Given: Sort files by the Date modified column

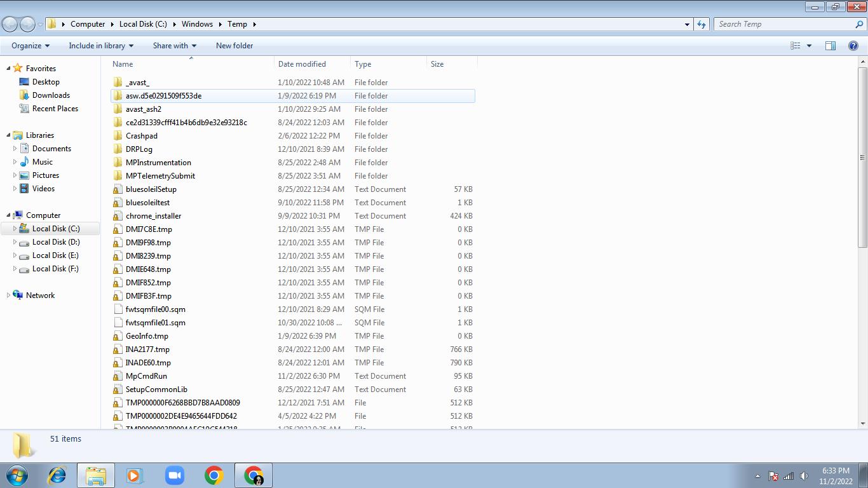Looking at the screenshot, I should pos(302,64).
